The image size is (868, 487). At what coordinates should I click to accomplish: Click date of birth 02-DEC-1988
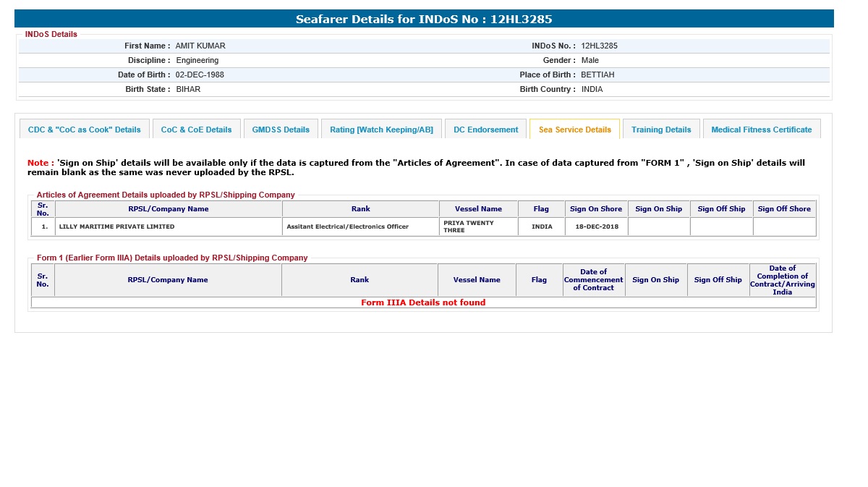pyautogui.click(x=200, y=75)
